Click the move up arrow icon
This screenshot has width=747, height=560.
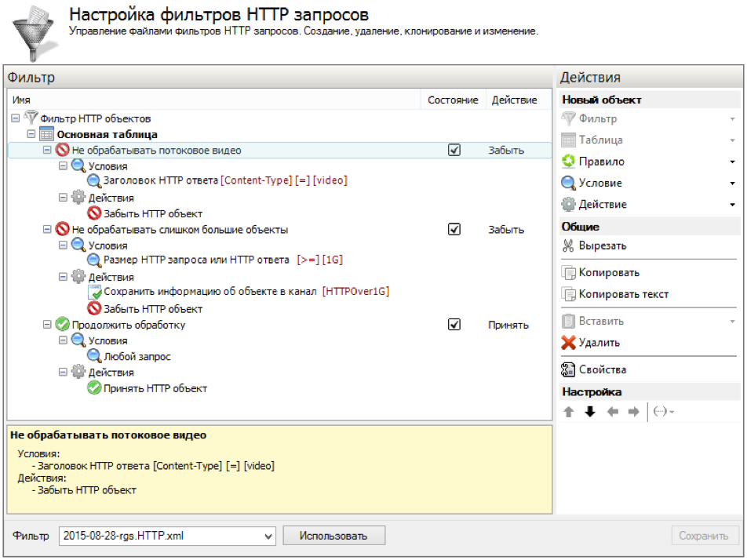click(569, 413)
